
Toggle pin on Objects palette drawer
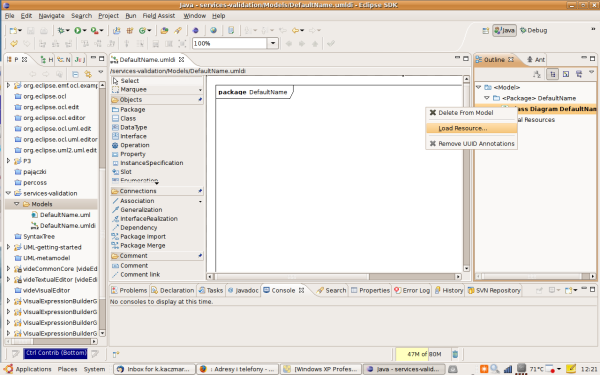(x=200, y=99)
